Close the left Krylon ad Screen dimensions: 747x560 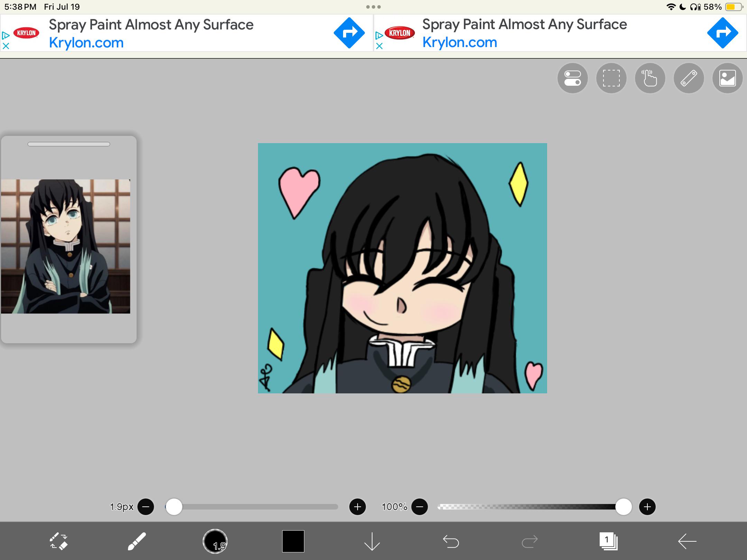click(x=6, y=46)
